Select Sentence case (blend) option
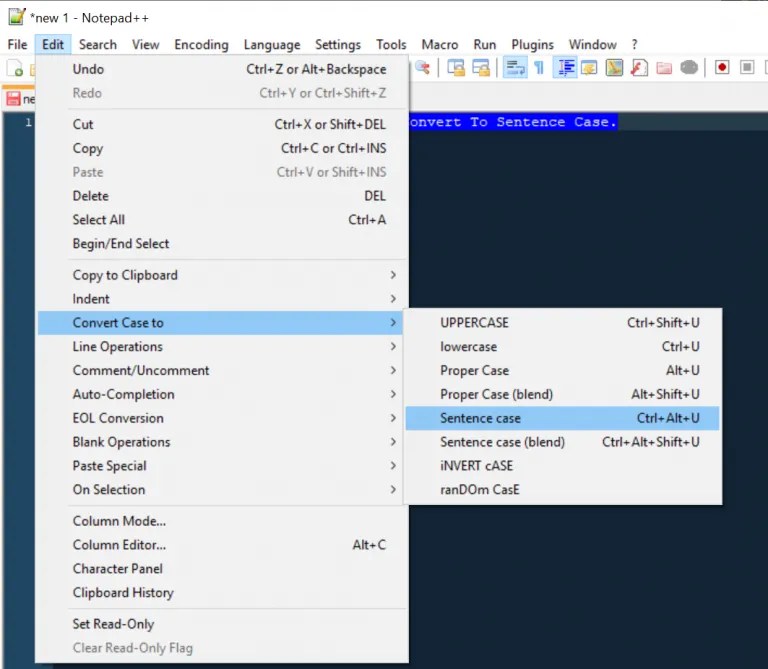 click(562, 442)
